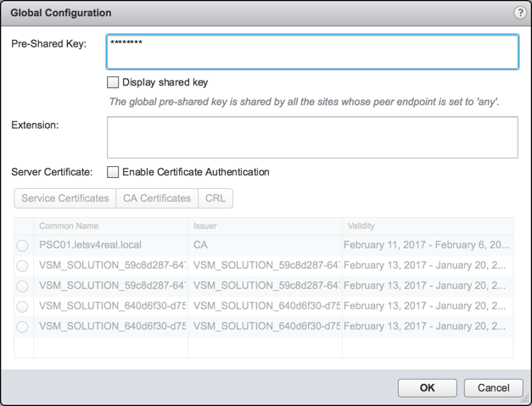This screenshot has width=532, height=406.
Task: Select the second certificate row radio button
Action: point(22,266)
